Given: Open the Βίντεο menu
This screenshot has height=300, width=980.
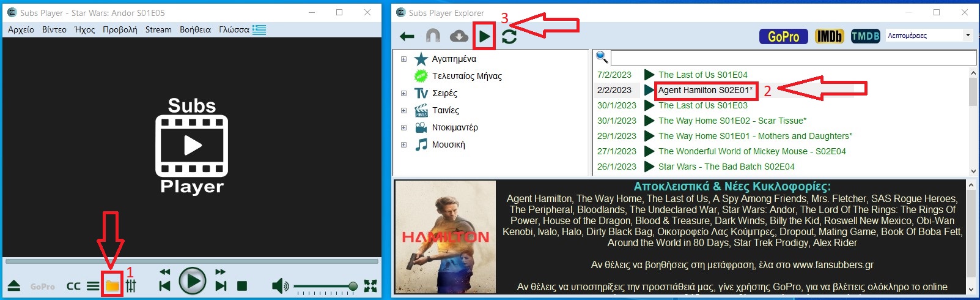Looking at the screenshot, I should click(54, 29).
